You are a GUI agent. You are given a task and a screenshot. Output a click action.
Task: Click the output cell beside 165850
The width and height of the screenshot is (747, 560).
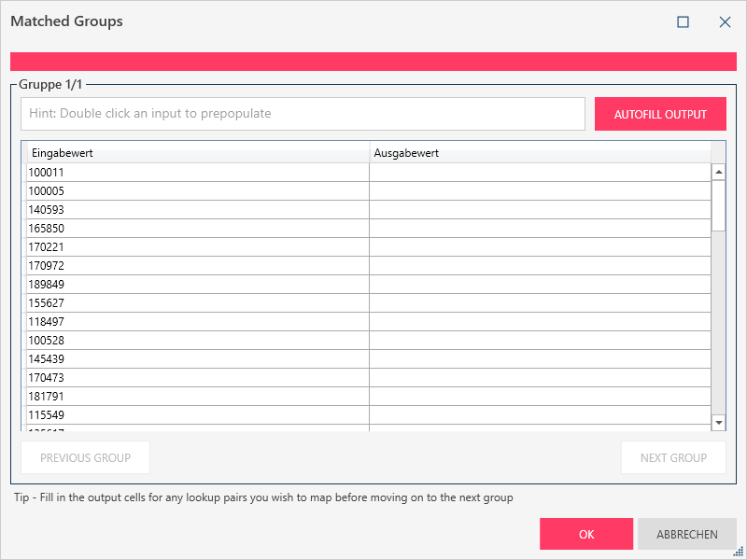pos(540,229)
